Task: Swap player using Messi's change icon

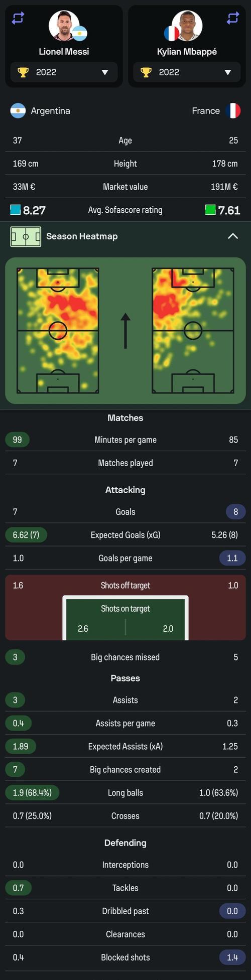Action: pyautogui.click(x=18, y=19)
